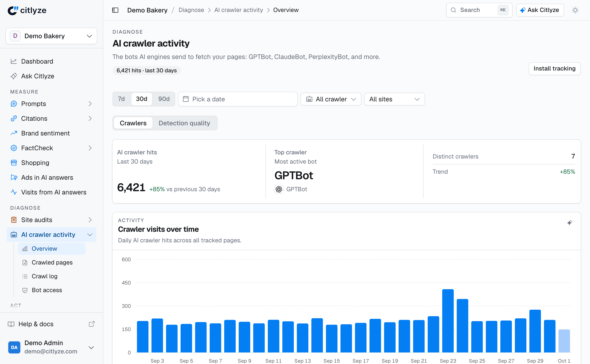Click the Diagnose breadcrumb

click(191, 10)
